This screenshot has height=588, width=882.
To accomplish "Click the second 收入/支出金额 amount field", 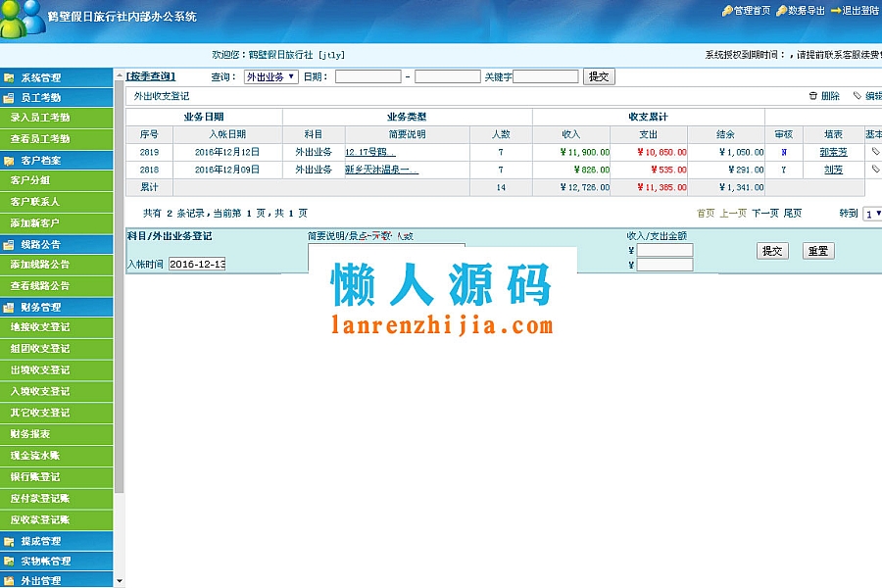I will [664, 265].
